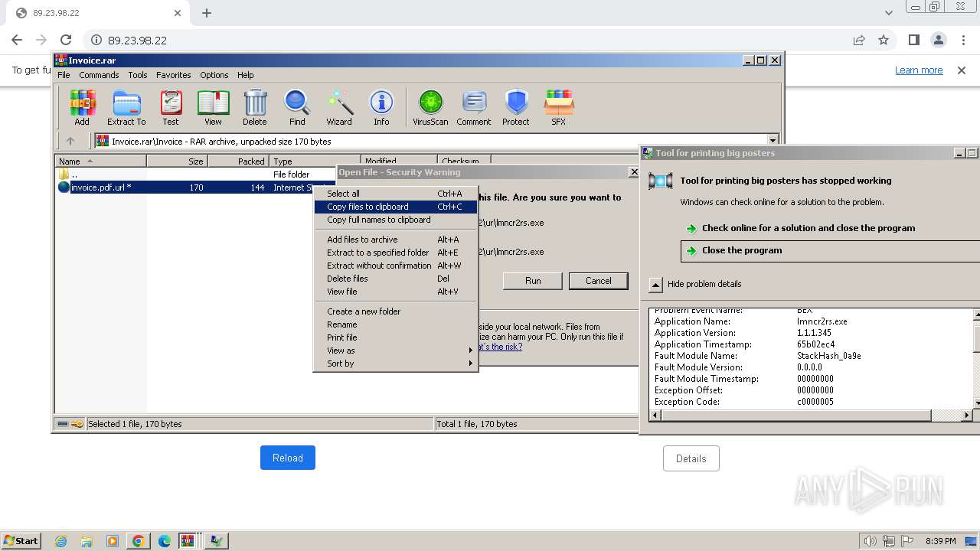Click Cancel in Security Warning dialog
The height and width of the screenshot is (551, 980).
[x=599, y=281]
